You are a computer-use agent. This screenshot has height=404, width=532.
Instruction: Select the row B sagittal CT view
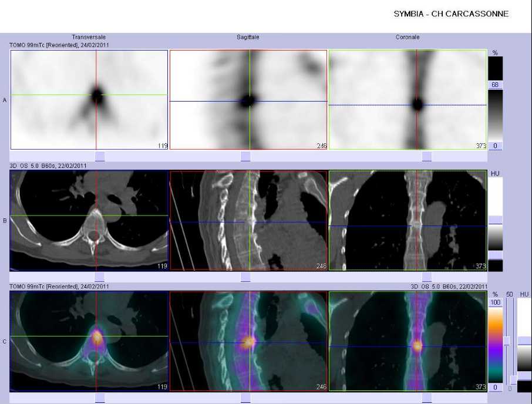248,220
